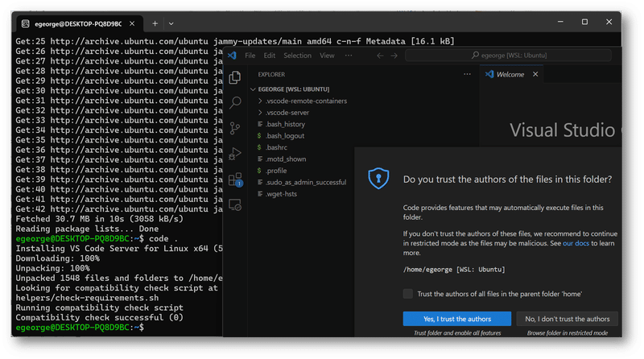Open the terminal profile dropdown arrow
Image resolution: width=644 pixels, height=359 pixels.
[x=171, y=24]
